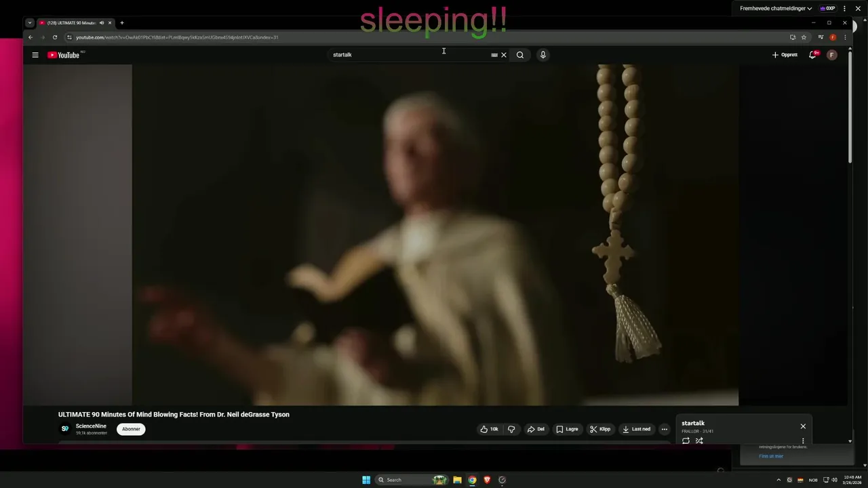Viewport: 868px width, 488px height.
Task: Expand the Fremhevede chatmeldinger dropdown
Action: (x=776, y=9)
